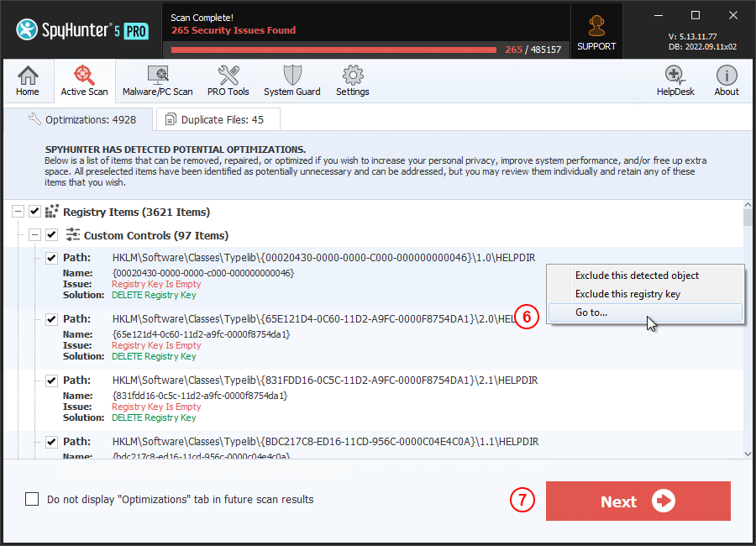Select Go to... in context menu
Screen dimensions: 756x546
[591, 312]
